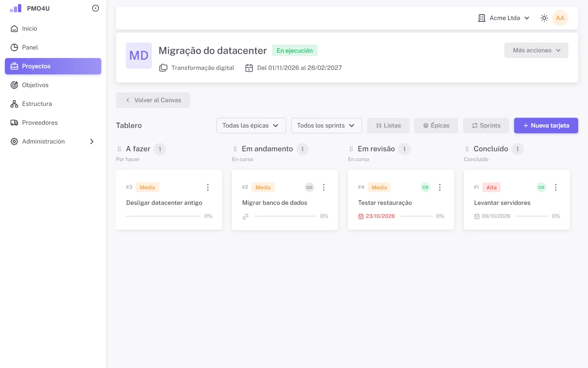This screenshot has width=588, height=368.
Task: Navigate to Estructura
Action: tap(53, 104)
